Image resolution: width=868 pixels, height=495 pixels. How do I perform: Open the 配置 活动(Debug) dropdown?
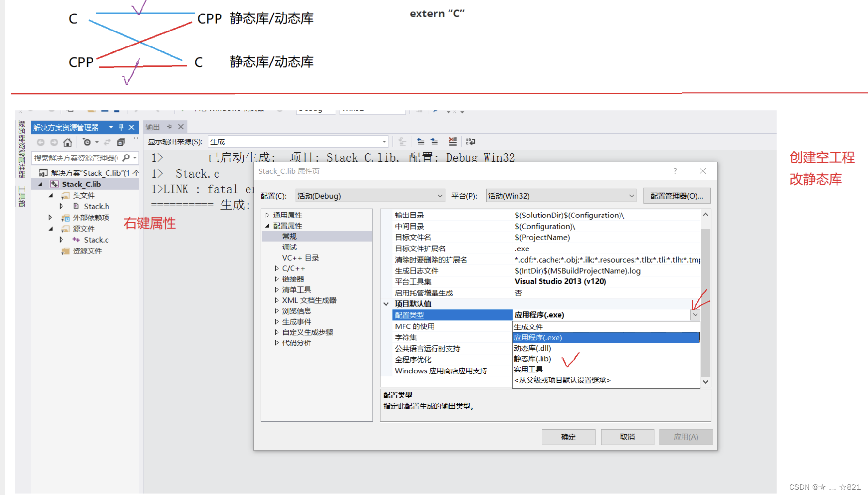pos(370,196)
